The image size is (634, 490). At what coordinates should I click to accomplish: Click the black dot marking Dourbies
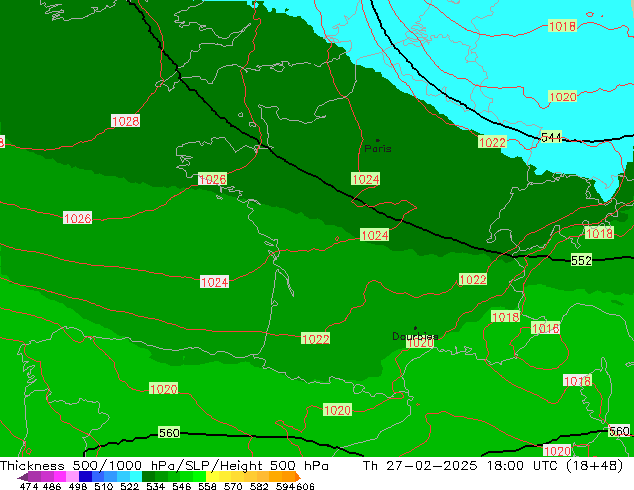[x=415, y=328]
